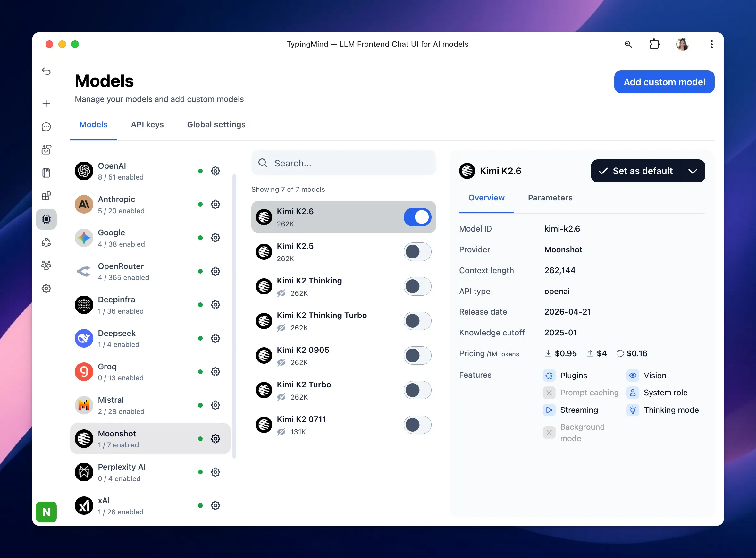Open the plugins blocks icon in sidebar
This screenshot has height=558, width=756.
[x=46, y=196]
